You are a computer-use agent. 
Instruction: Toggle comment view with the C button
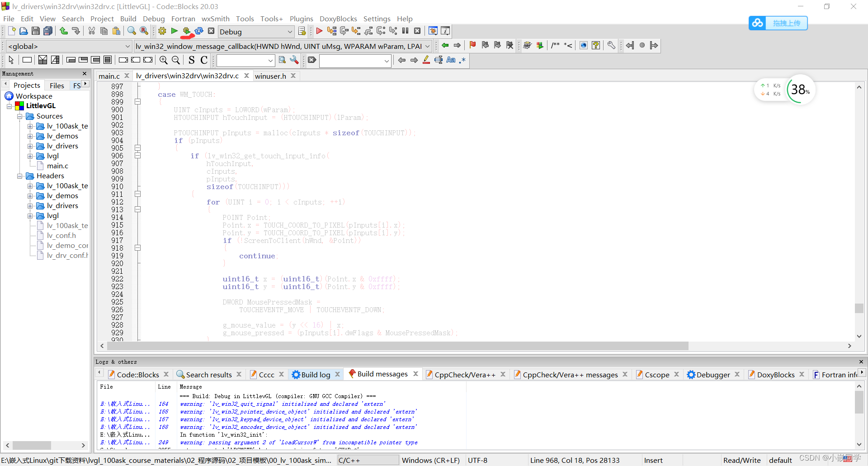(204, 60)
